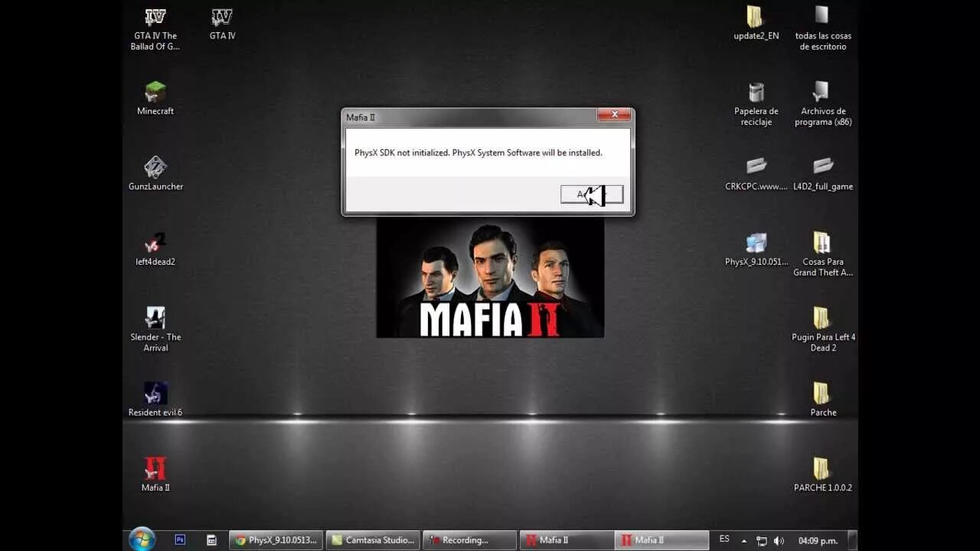Open GTA IV The Ballad Of G... shortcut

pyautogui.click(x=155, y=29)
